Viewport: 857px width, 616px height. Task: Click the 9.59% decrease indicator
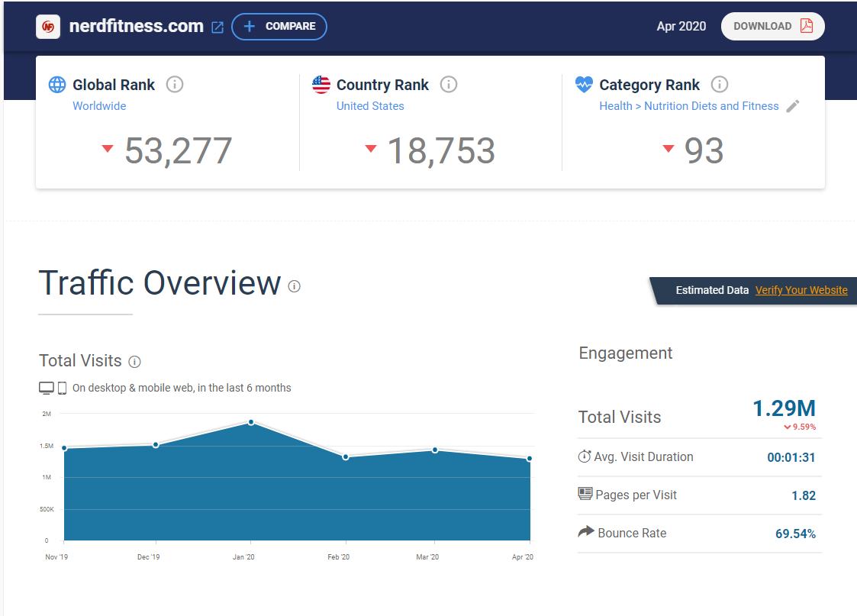point(800,427)
